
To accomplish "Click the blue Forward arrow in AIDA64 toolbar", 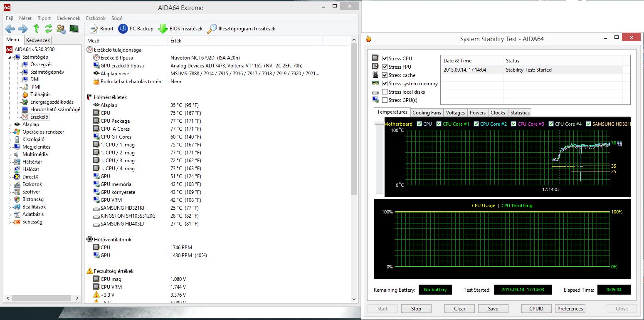I will click(23, 29).
